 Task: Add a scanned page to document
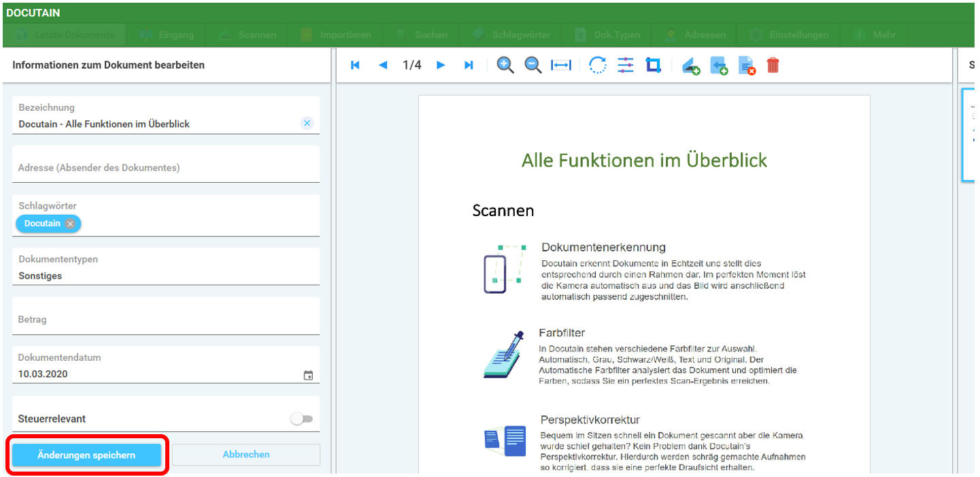tap(691, 66)
